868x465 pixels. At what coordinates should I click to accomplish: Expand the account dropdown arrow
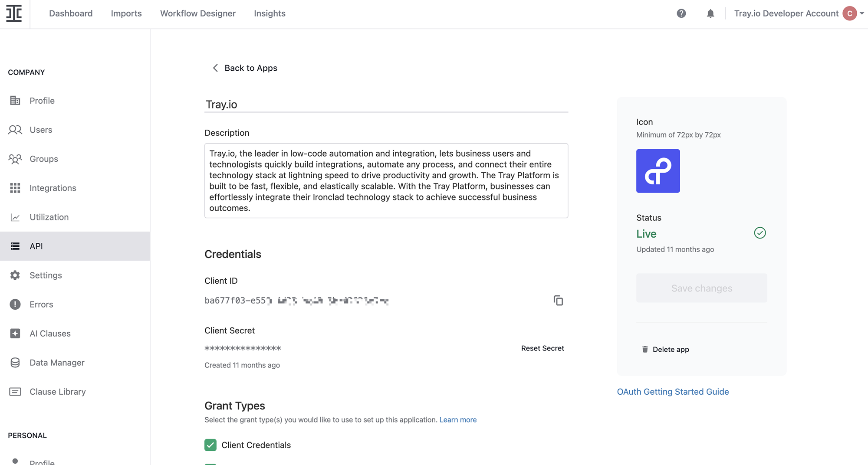[x=862, y=13]
